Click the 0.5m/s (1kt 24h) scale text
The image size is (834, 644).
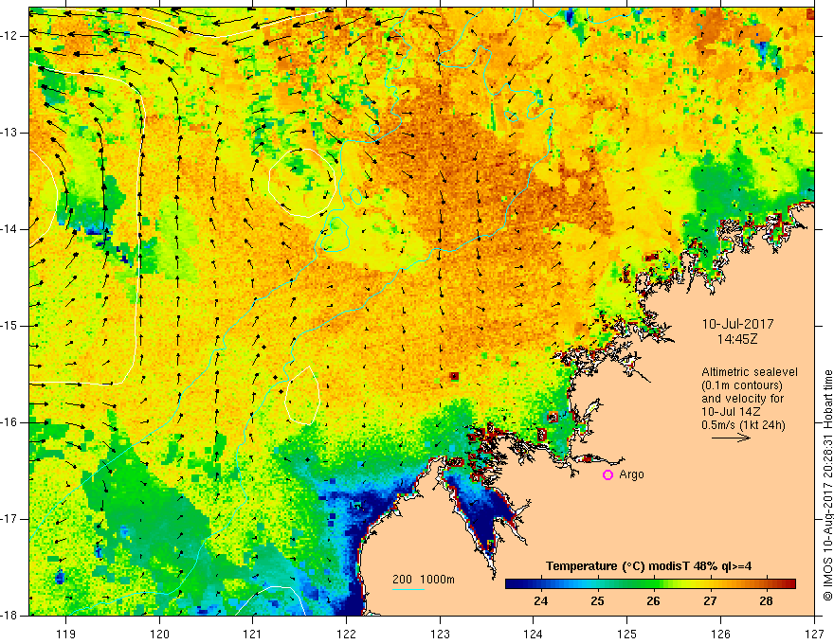(x=743, y=425)
